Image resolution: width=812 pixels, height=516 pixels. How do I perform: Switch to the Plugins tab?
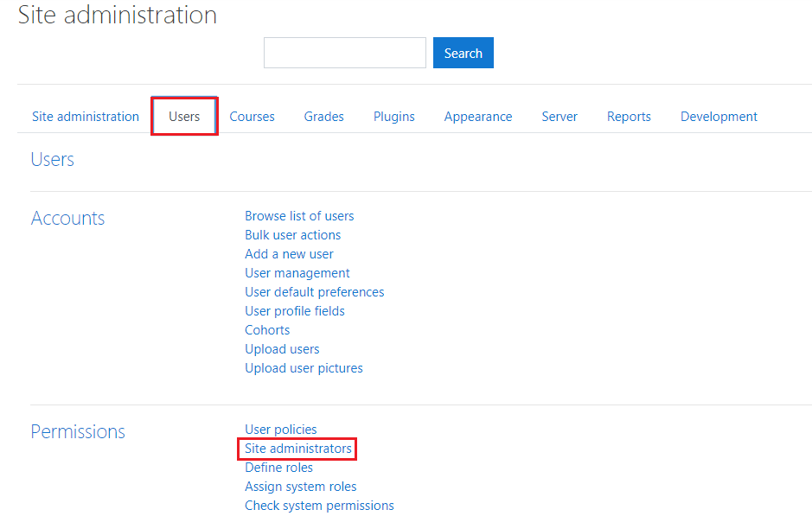point(394,117)
